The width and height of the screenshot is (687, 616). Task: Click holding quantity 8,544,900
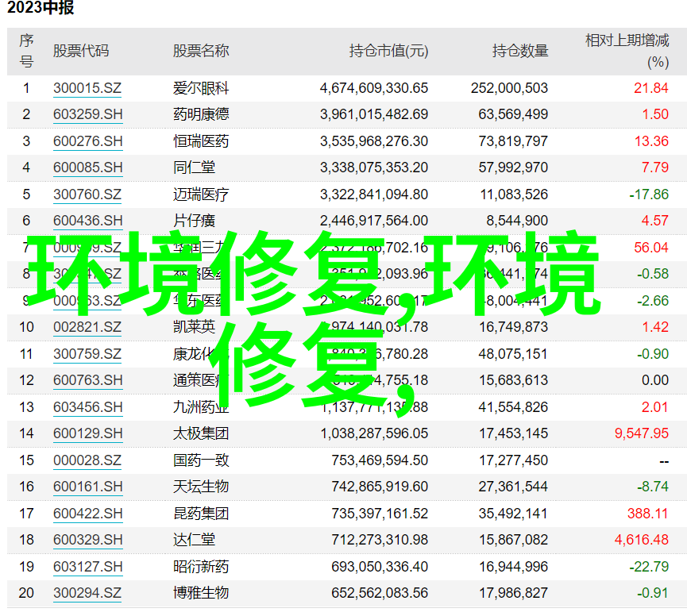pos(517,221)
